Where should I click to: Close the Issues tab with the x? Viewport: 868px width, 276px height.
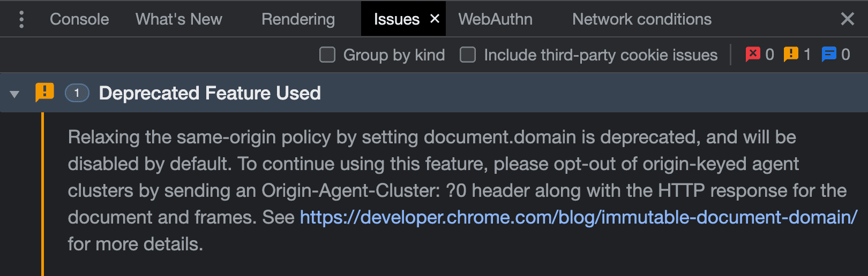[x=435, y=19]
